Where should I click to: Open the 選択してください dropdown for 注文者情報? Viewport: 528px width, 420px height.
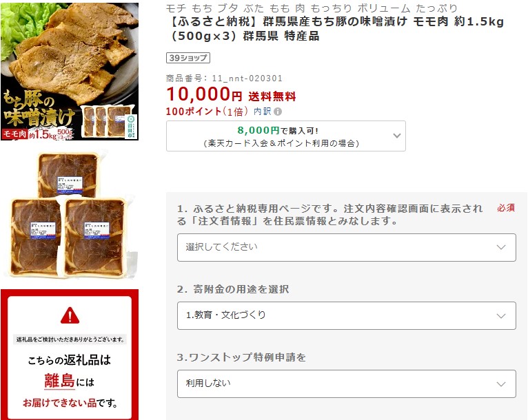point(347,247)
